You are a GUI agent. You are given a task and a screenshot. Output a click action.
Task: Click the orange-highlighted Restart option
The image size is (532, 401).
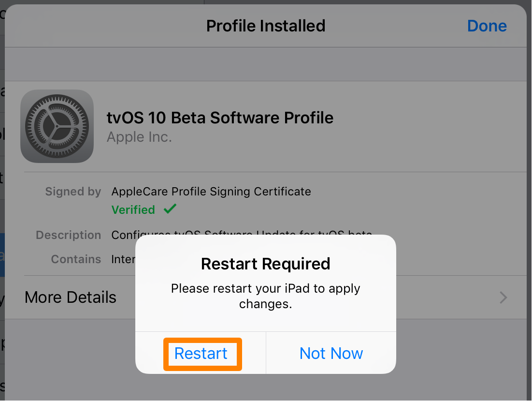click(x=201, y=354)
